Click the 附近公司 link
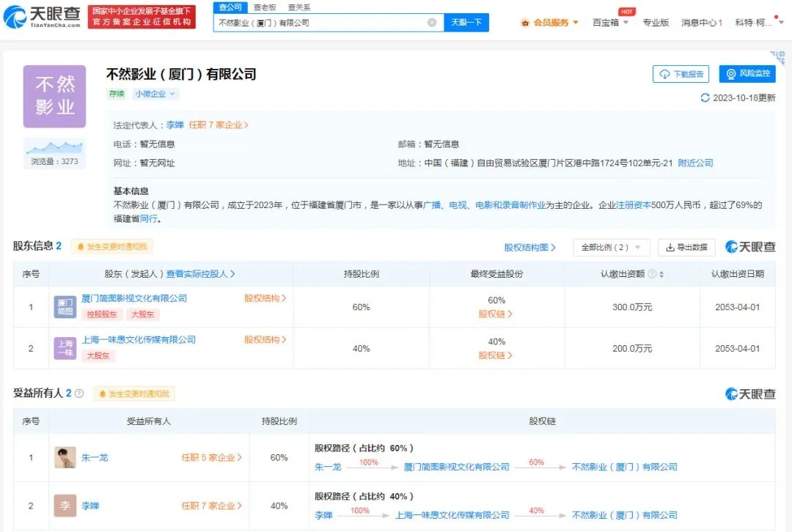Viewport: 792px width, 532px height. [695, 163]
